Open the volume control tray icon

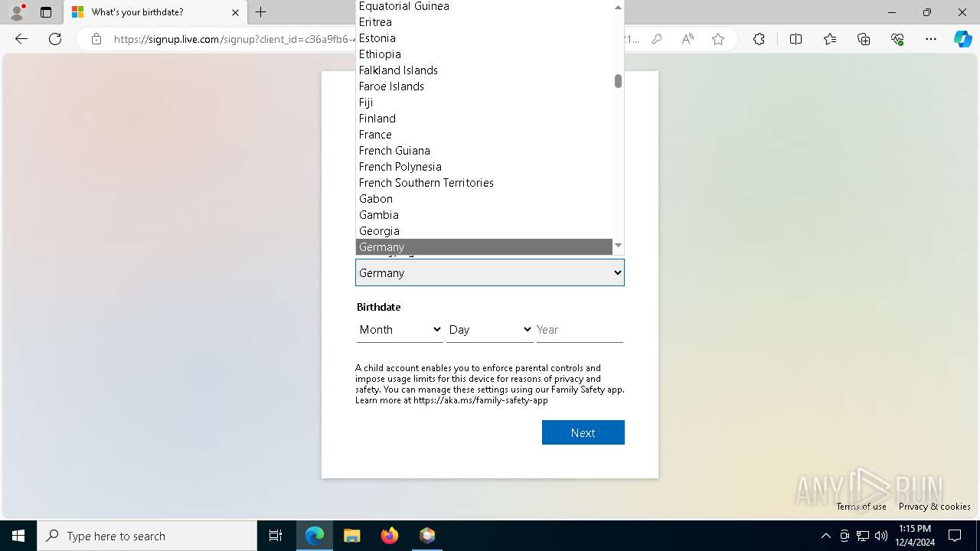pyautogui.click(x=881, y=536)
